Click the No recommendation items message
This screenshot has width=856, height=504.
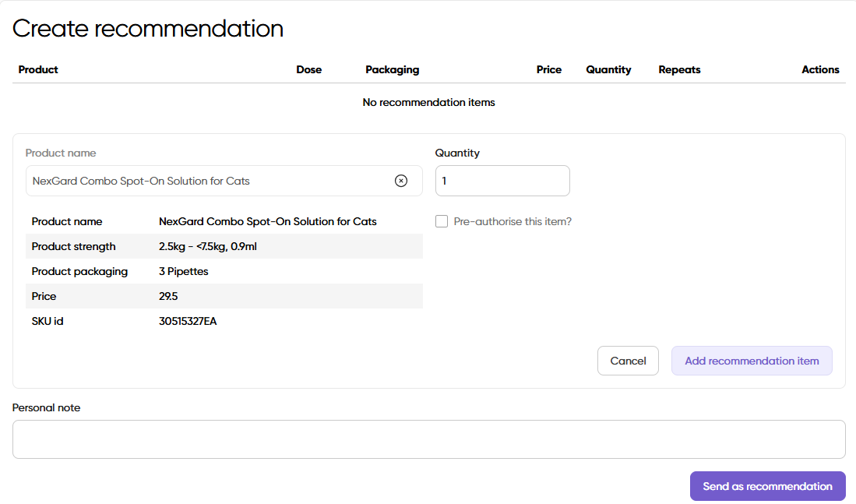(x=428, y=102)
